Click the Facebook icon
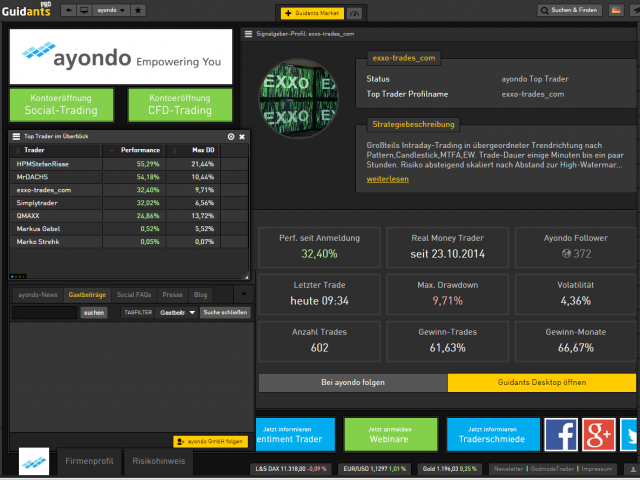 560,435
